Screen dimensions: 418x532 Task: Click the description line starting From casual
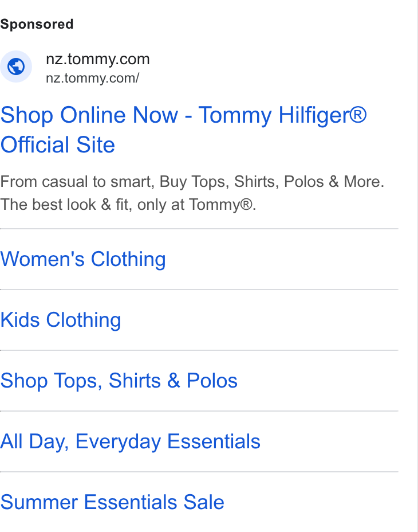(x=192, y=182)
